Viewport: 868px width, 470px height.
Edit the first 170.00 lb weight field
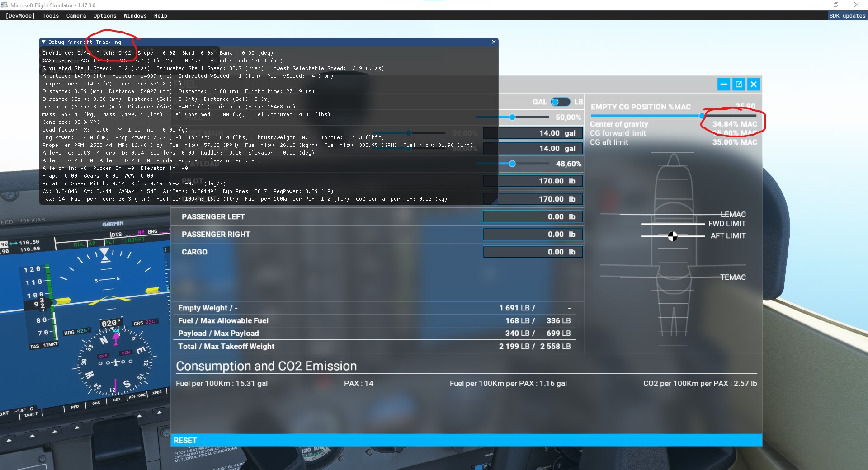point(533,181)
